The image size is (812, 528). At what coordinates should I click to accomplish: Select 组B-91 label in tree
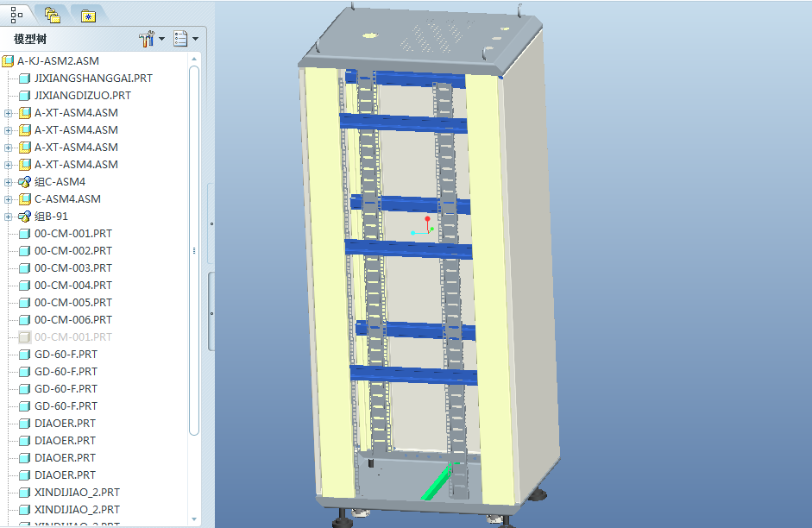point(51,217)
